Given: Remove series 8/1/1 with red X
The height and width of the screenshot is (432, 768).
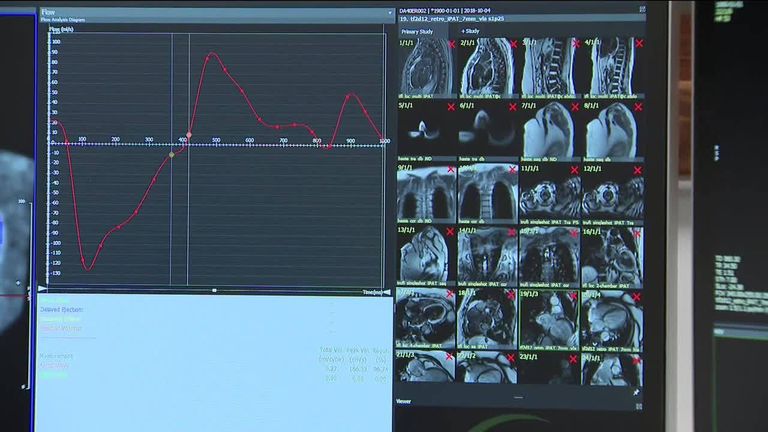Looking at the screenshot, I should tap(637, 106).
